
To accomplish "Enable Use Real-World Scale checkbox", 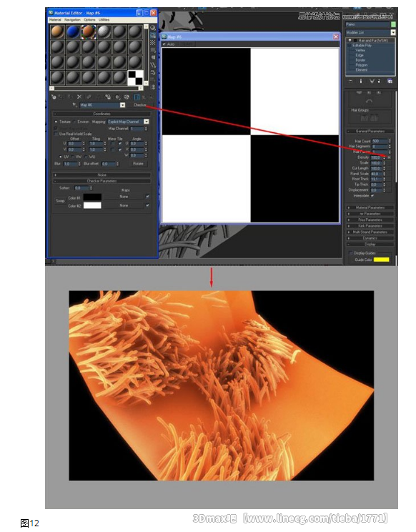I will [56, 134].
